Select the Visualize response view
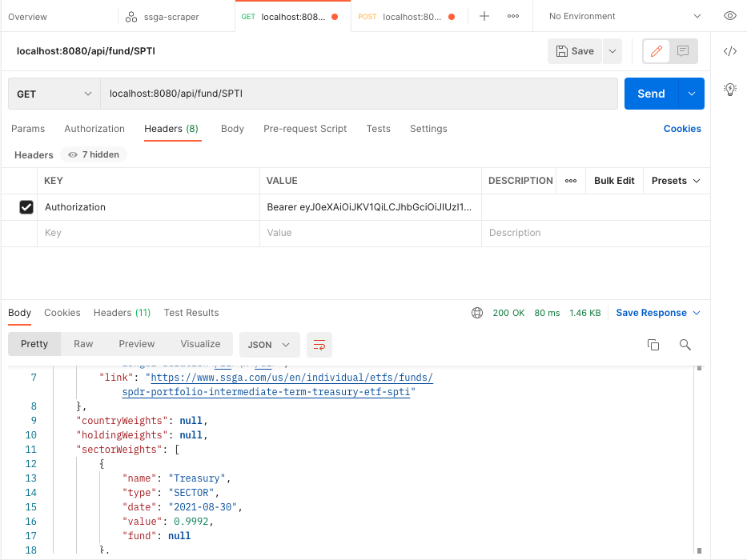The image size is (747, 560). [x=201, y=344]
